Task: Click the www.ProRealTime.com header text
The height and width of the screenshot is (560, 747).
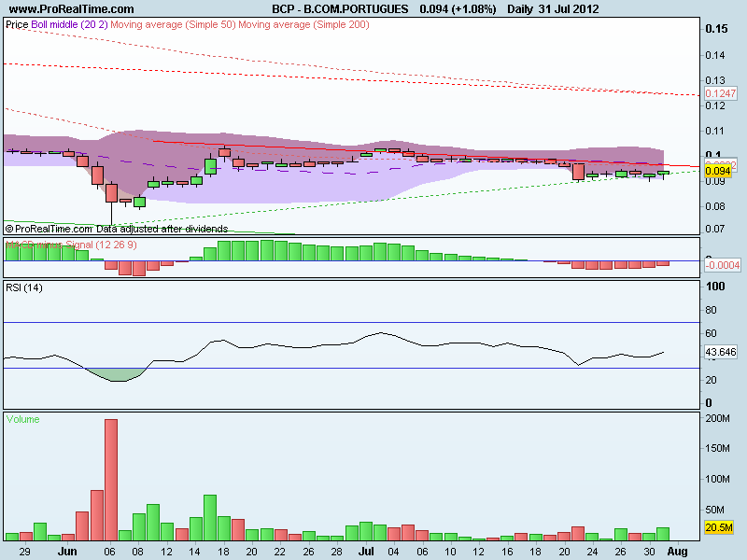Action: point(72,9)
